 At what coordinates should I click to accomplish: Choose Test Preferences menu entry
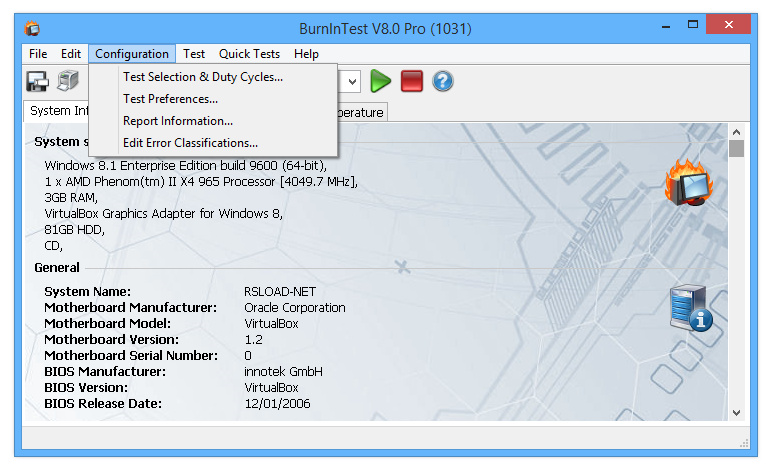coord(213,99)
